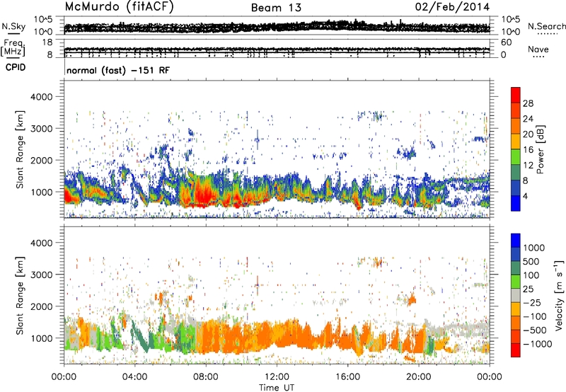
Task: Click the red bottom of velocity colorbar
Action: (x=516, y=350)
